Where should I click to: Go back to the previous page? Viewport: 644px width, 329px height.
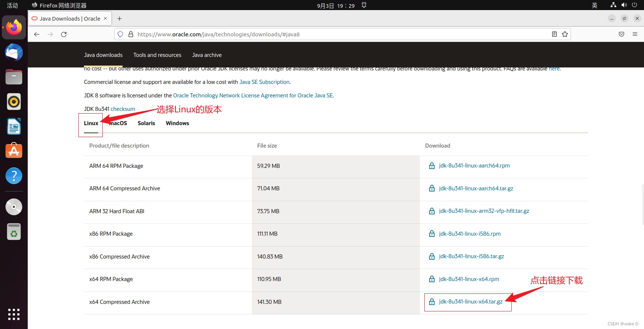tap(37, 34)
